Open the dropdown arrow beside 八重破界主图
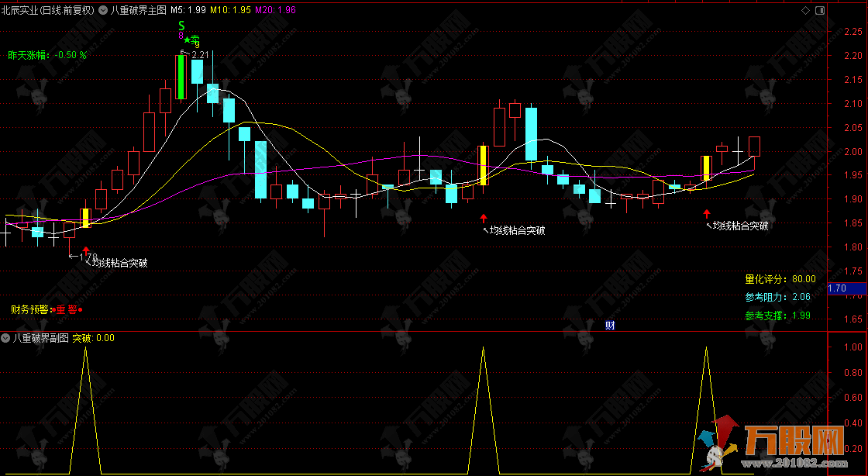This screenshot has height=476, width=868. pyautogui.click(x=104, y=10)
